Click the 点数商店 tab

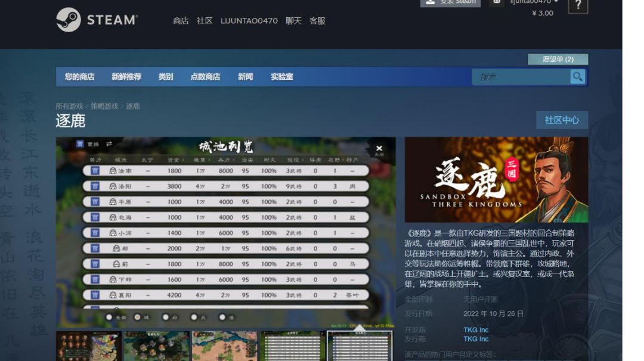point(205,77)
